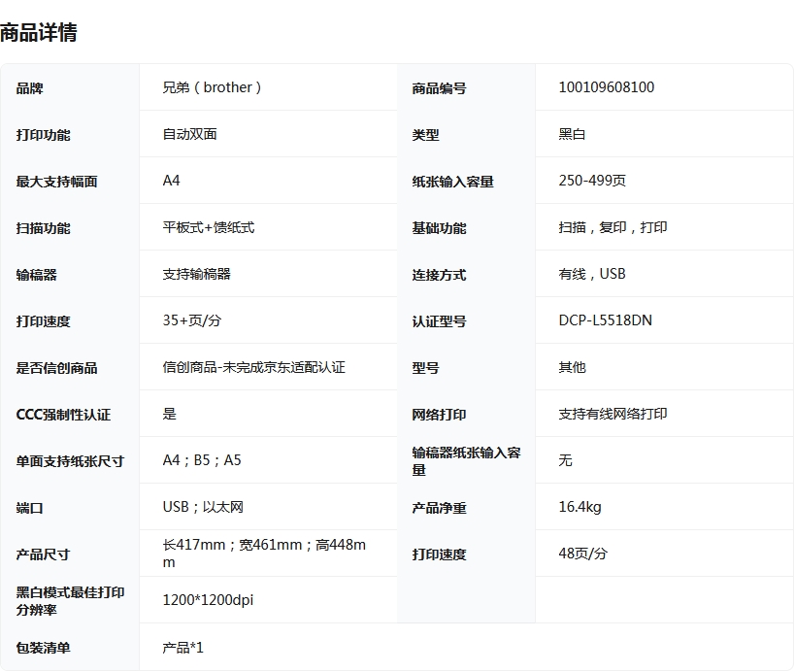Click the 基础功能 label
The image size is (795, 672).
439,228
